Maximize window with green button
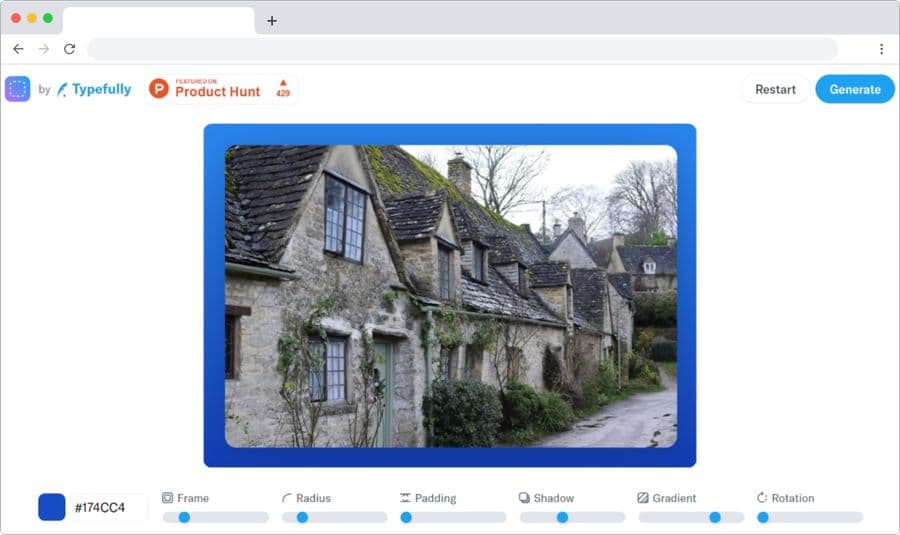The height and width of the screenshot is (535, 900). tap(48, 18)
